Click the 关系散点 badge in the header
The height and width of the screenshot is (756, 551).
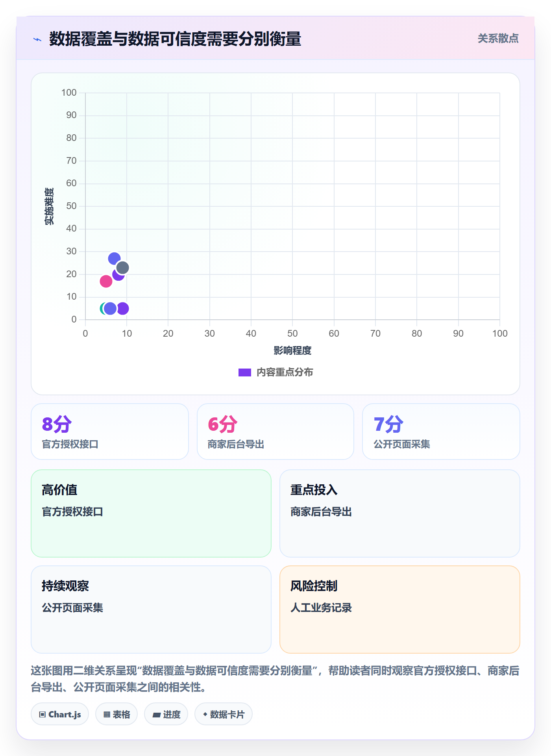tap(498, 39)
